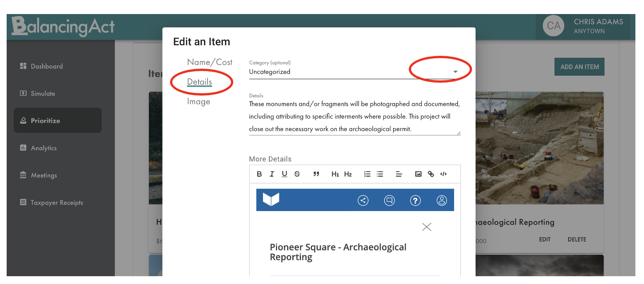This screenshot has height=284, width=644.
Task: Click the open book logo in the blue banner
Action: (271, 199)
